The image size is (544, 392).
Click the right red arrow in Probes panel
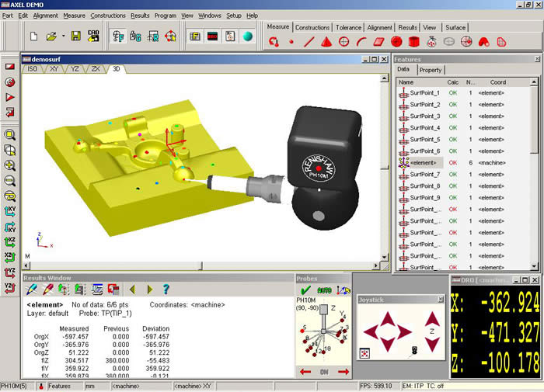click(343, 372)
